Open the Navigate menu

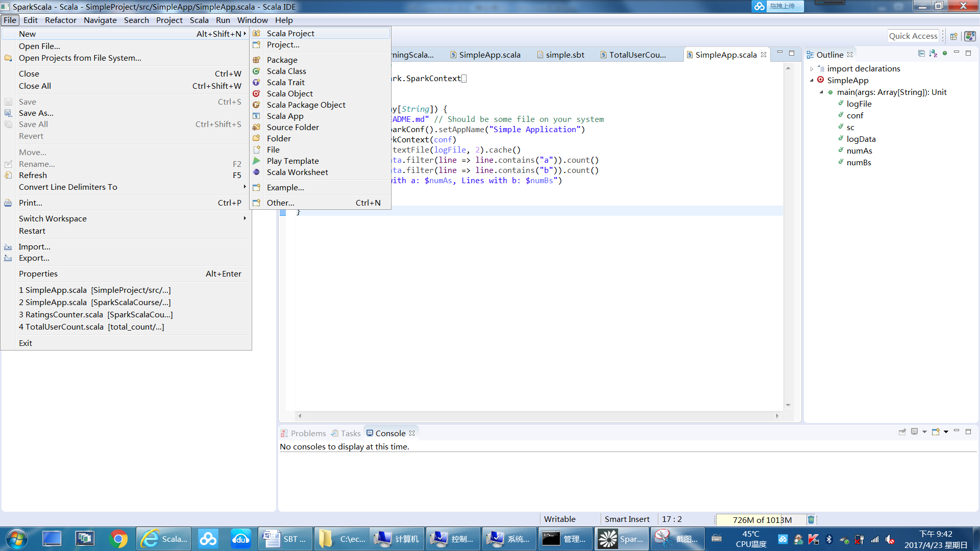(x=100, y=20)
